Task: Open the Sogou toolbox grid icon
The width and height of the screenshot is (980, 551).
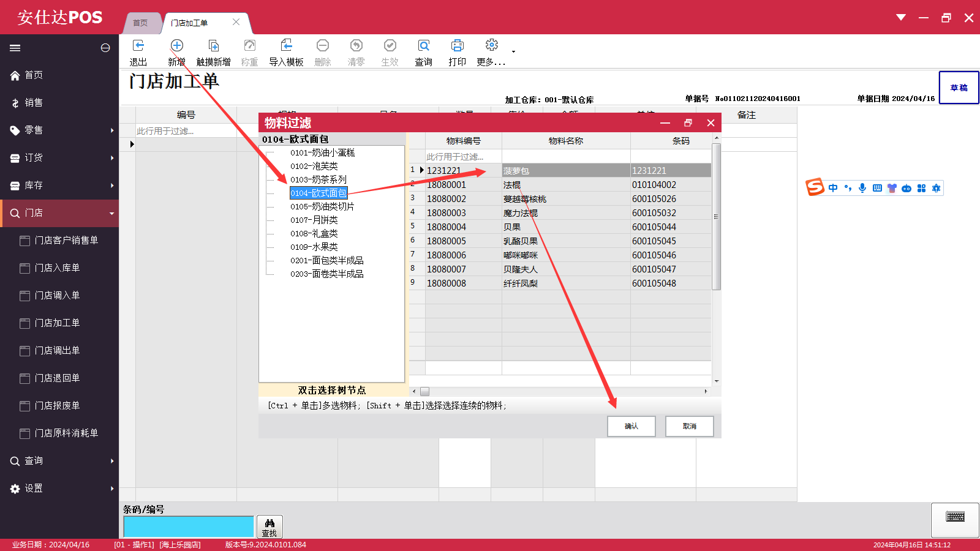Action: 921,188
